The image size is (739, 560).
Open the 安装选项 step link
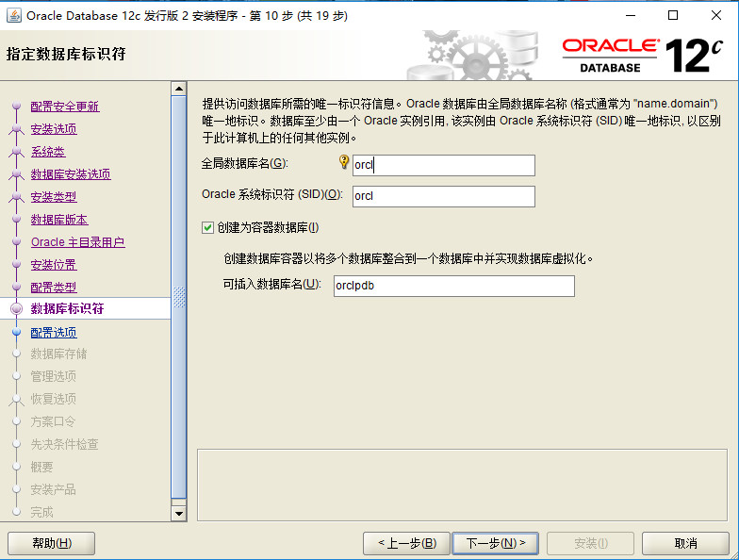(x=54, y=129)
